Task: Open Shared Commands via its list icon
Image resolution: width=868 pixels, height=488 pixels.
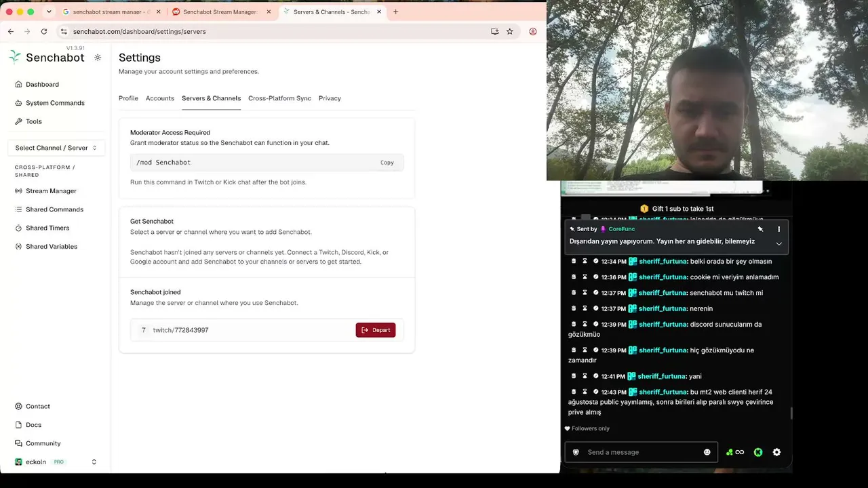Action: [19, 209]
